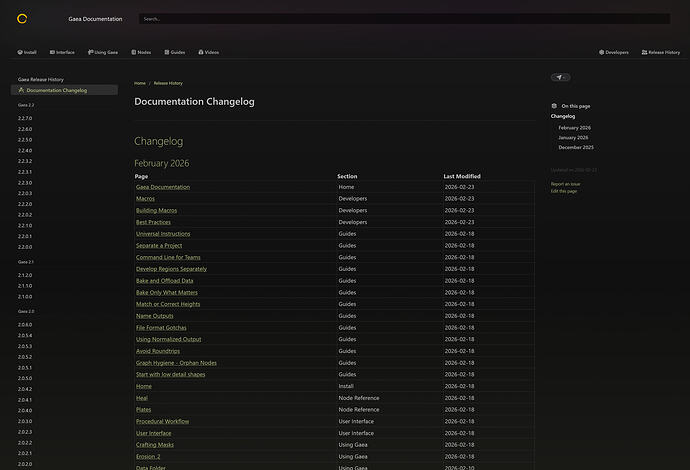Click the Section column header
This screenshot has width=690, height=470.
pos(347,176)
